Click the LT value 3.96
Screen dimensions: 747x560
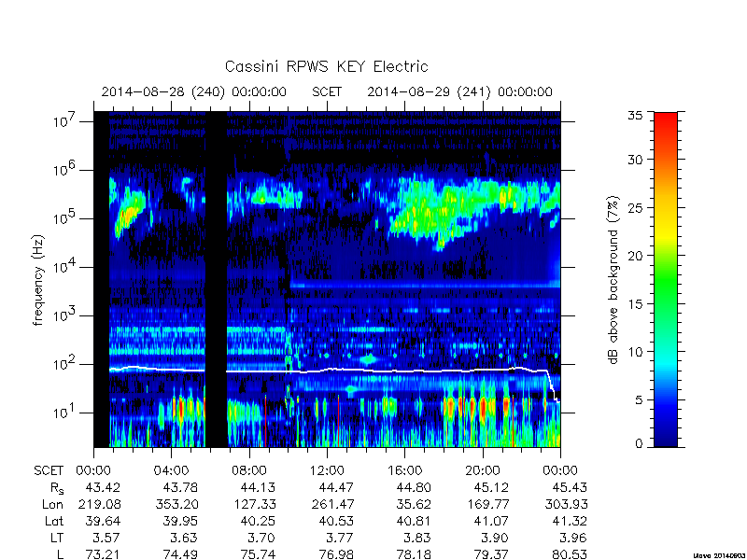tap(572, 539)
